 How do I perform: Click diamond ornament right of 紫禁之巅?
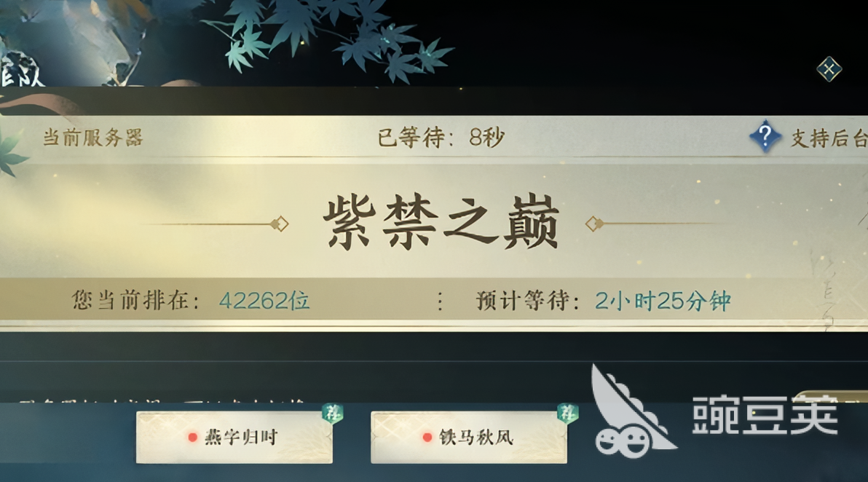tap(594, 224)
